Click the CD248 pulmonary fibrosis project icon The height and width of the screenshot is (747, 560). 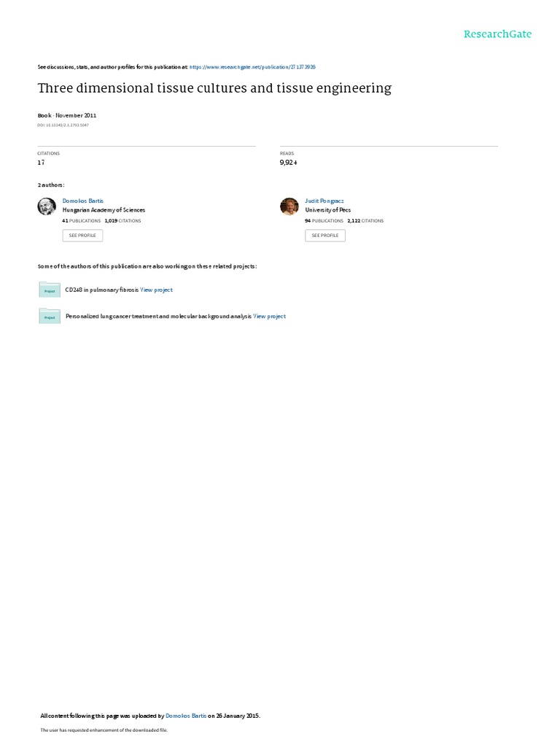click(50, 290)
